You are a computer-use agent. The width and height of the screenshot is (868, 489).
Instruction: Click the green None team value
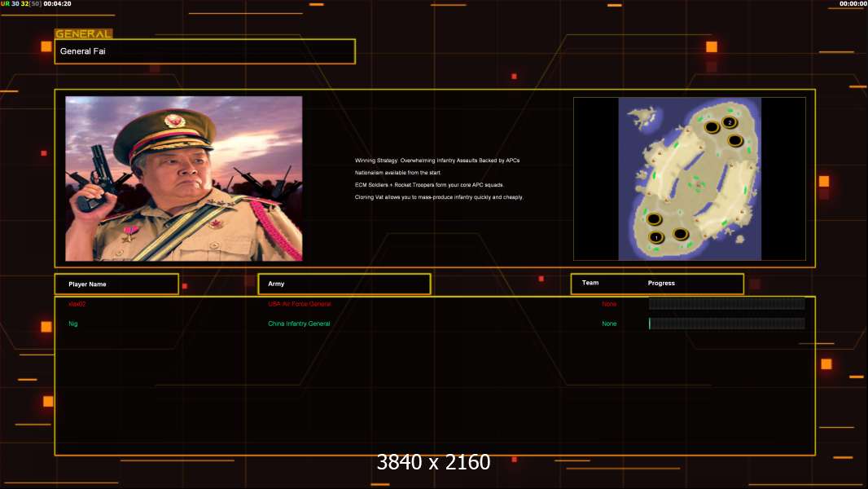[609, 324]
